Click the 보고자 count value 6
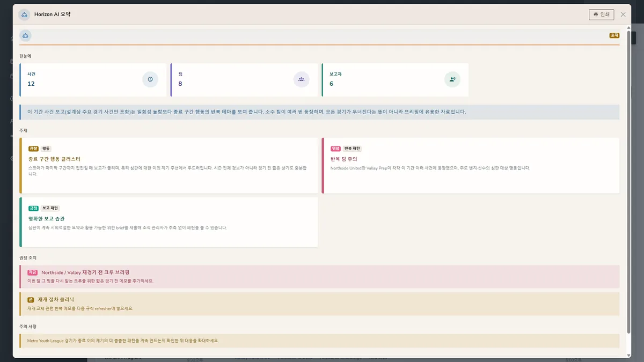Viewport: 644px width, 362px height. click(x=332, y=84)
